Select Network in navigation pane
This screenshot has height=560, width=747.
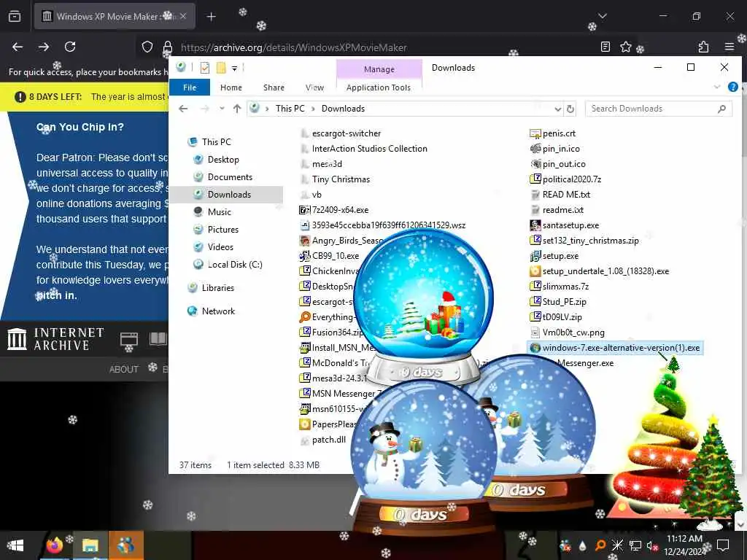point(218,311)
